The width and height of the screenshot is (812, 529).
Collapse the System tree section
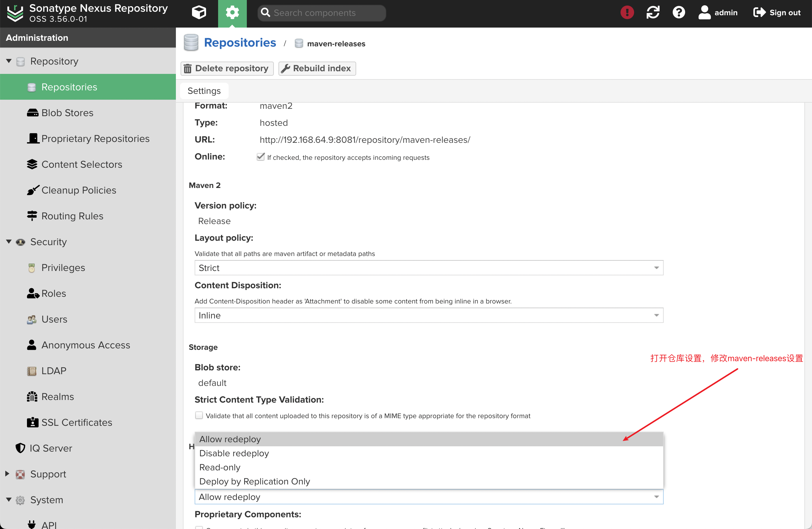pyautogui.click(x=9, y=500)
